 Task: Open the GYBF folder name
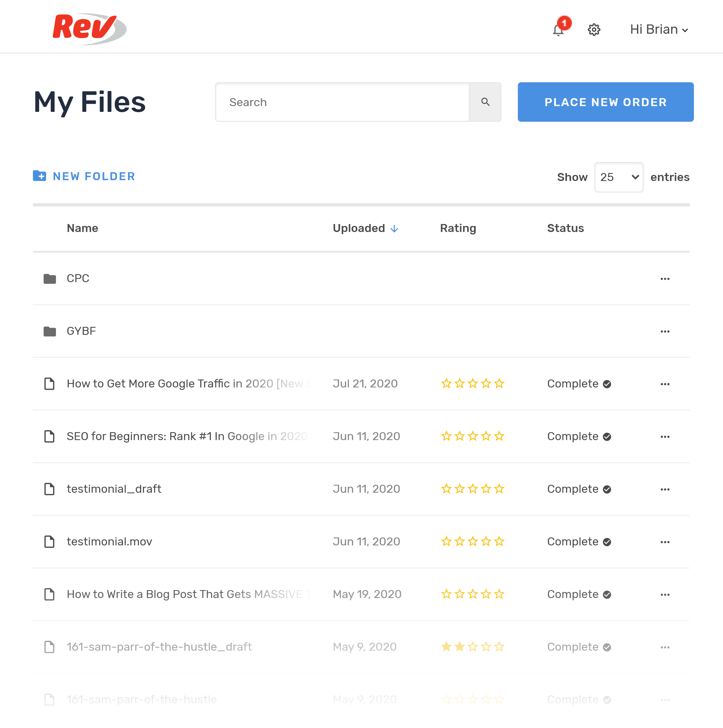point(81,331)
